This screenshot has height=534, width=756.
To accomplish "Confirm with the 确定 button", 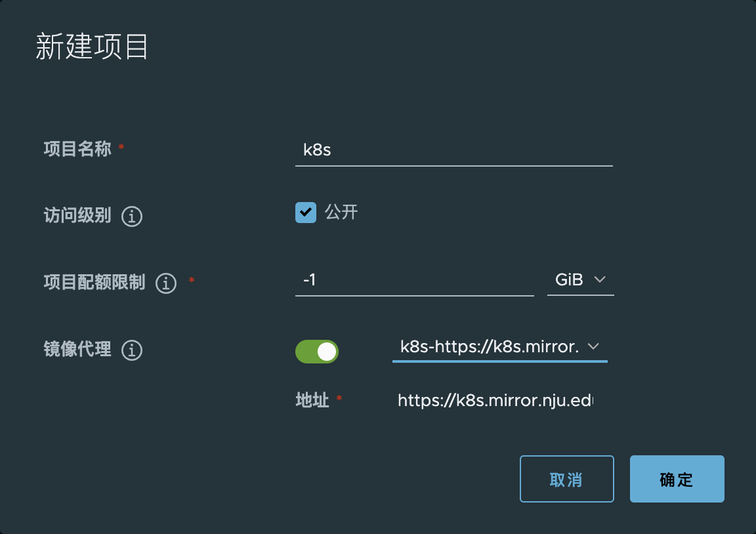I will 677,479.
